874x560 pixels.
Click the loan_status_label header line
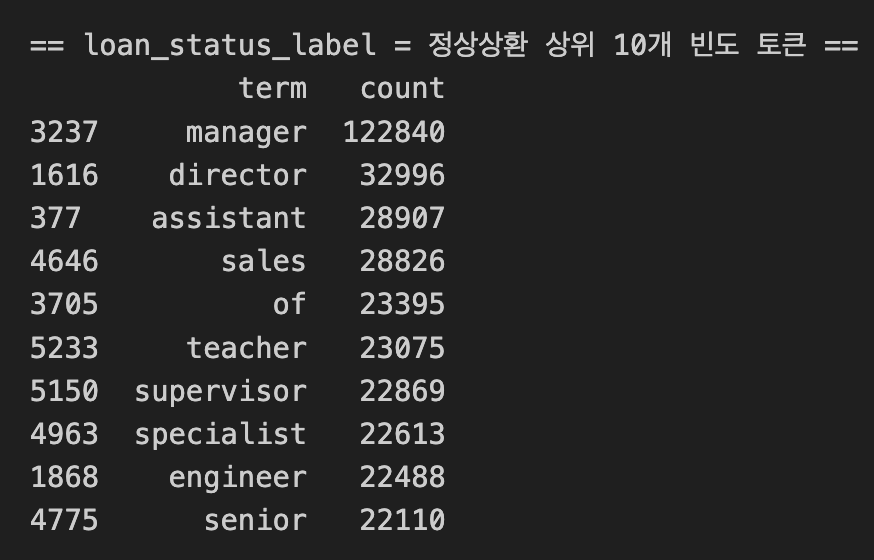pyautogui.click(x=444, y=45)
